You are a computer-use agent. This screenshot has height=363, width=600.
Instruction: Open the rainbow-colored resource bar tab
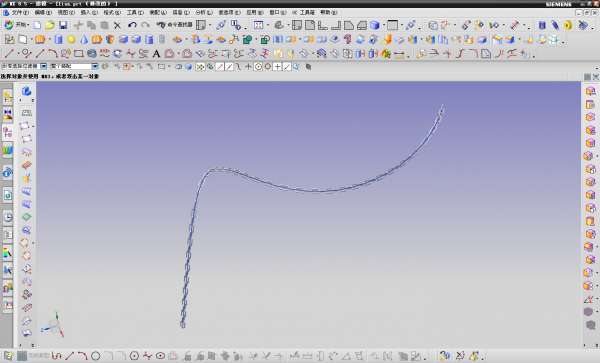8,252
